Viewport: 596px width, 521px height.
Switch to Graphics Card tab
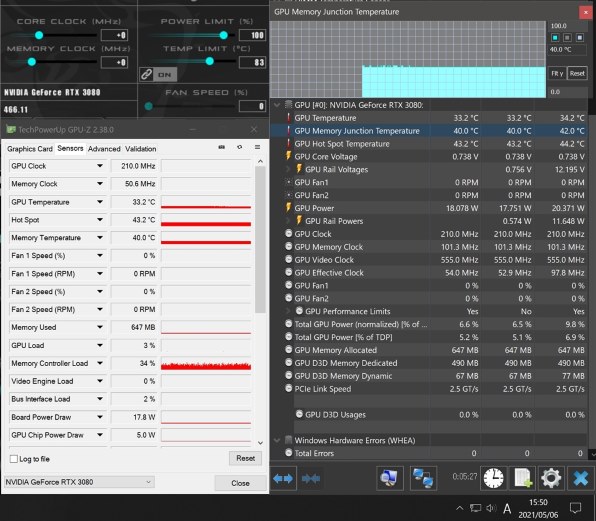click(x=30, y=149)
